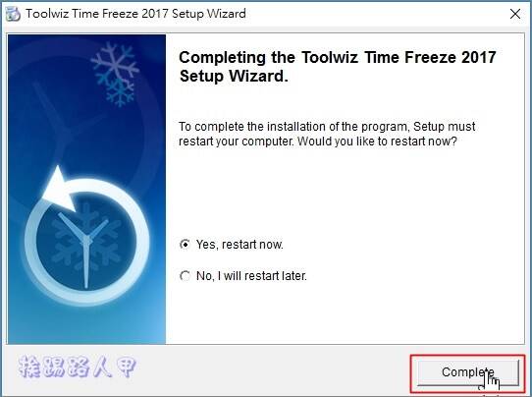Click the "No, I will restart later." label
This screenshot has height=397, width=532.
[251, 276]
